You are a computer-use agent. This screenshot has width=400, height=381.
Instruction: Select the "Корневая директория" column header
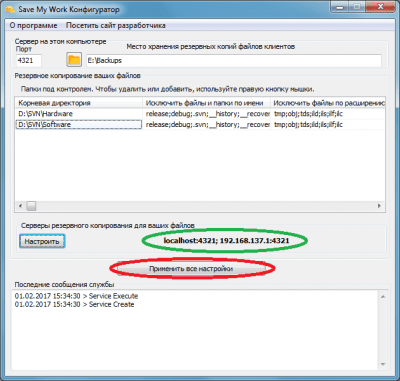point(79,103)
